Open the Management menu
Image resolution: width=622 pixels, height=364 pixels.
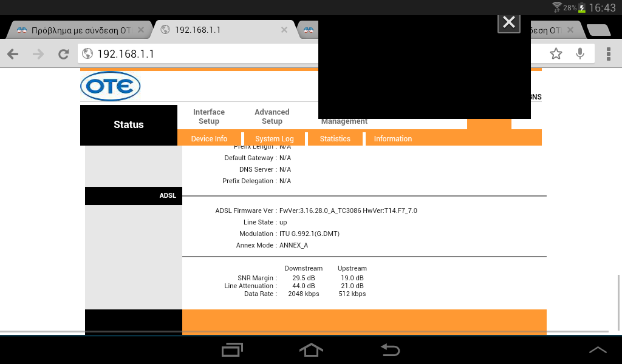click(344, 121)
